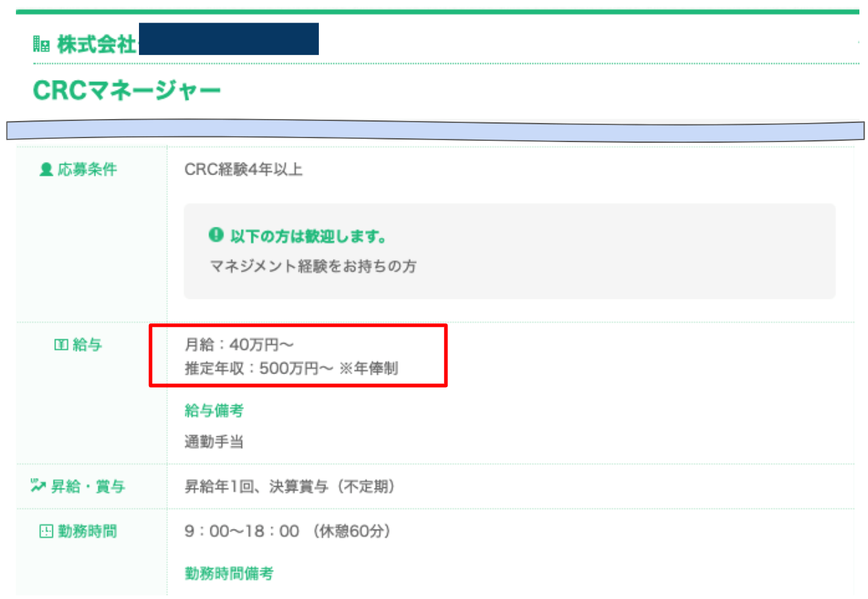Click the マネジメント経験をお持ちの方 text
The height and width of the screenshot is (599, 868).
click(x=313, y=266)
